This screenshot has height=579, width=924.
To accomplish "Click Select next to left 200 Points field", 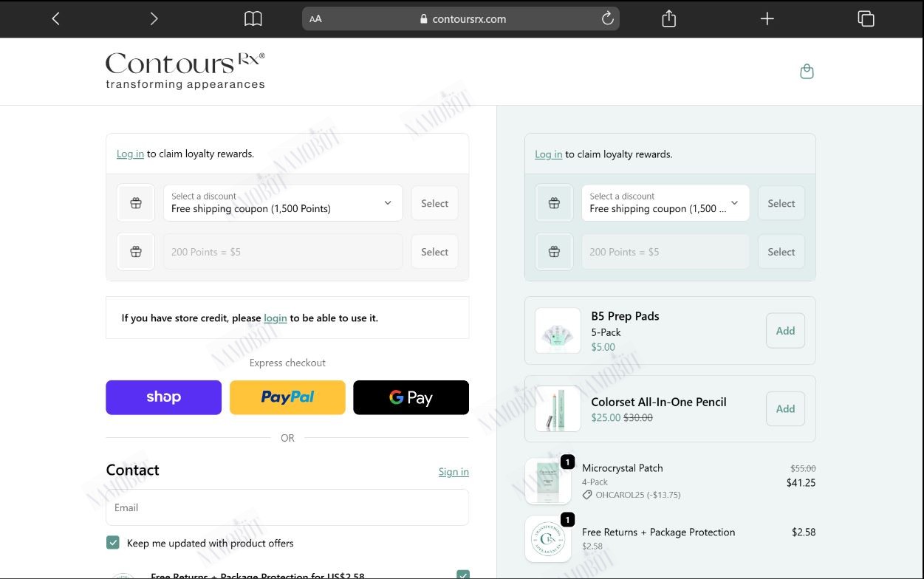I will tap(434, 252).
